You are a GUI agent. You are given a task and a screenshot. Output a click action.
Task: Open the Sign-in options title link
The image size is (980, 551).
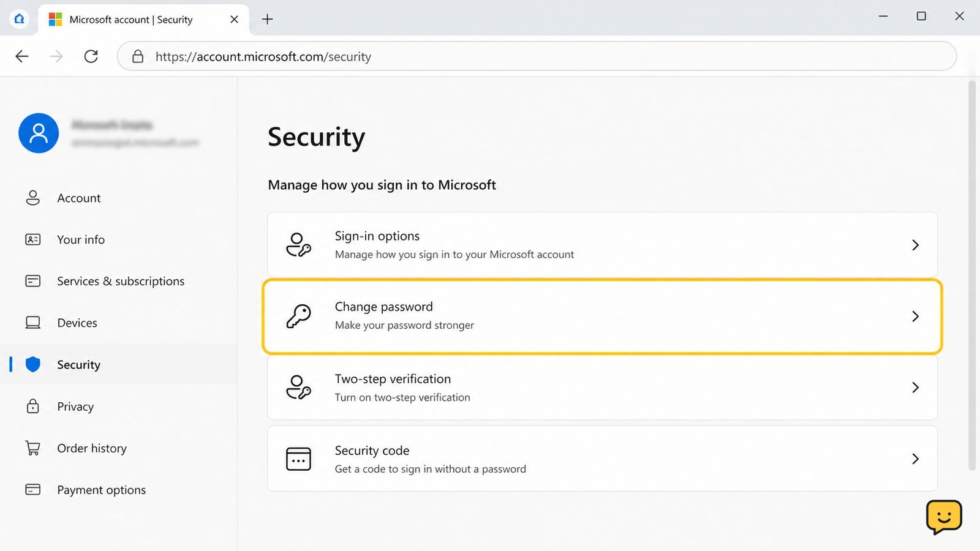click(377, 236)
